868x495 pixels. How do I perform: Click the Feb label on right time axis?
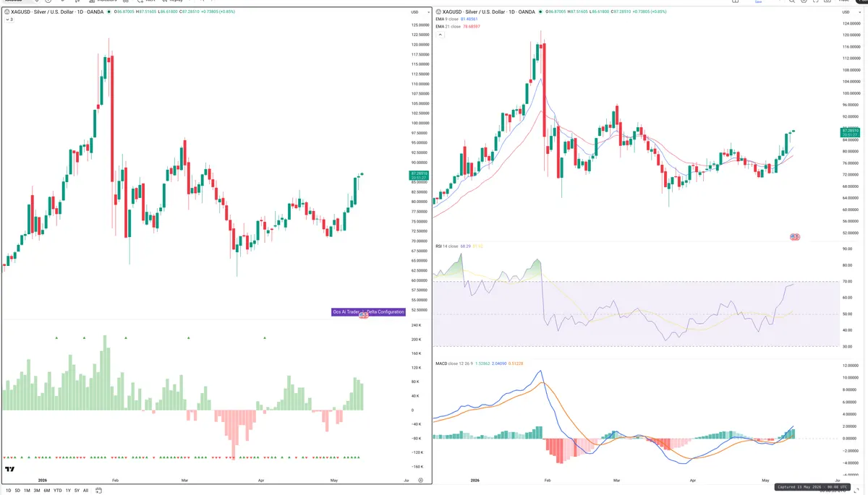pyautogui.click(x=547, y=480)
